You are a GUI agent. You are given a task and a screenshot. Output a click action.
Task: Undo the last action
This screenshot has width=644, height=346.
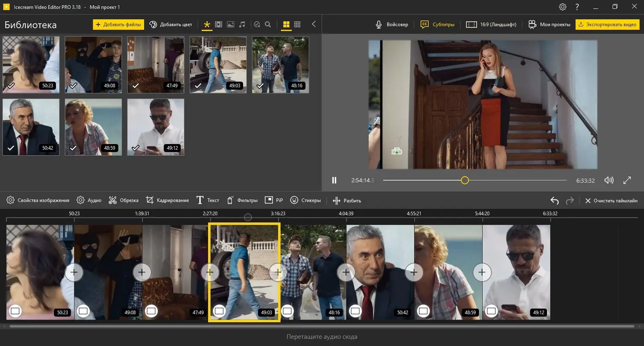coord(554,200)
